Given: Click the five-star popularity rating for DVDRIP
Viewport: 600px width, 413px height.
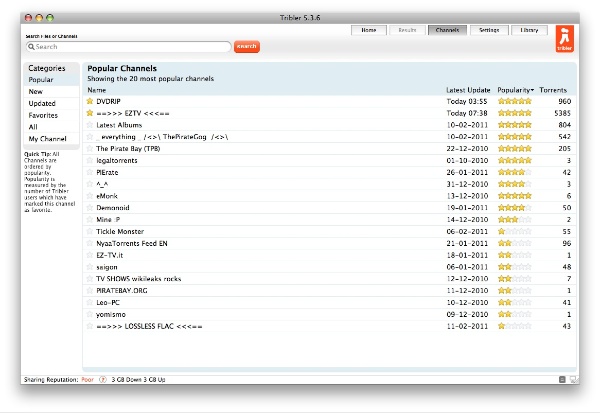Looking at the screenshot, I should [x=515, y=101].
